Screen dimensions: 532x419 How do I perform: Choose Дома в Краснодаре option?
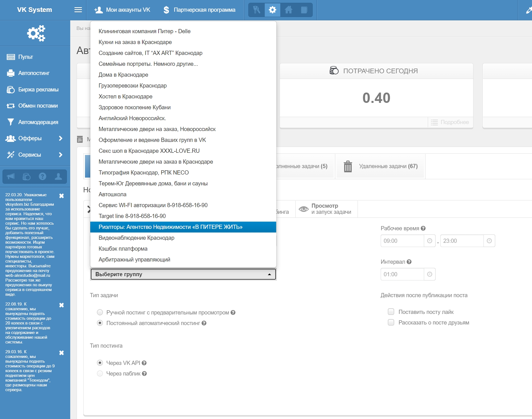pyautogui.click(x=183, y=75)
